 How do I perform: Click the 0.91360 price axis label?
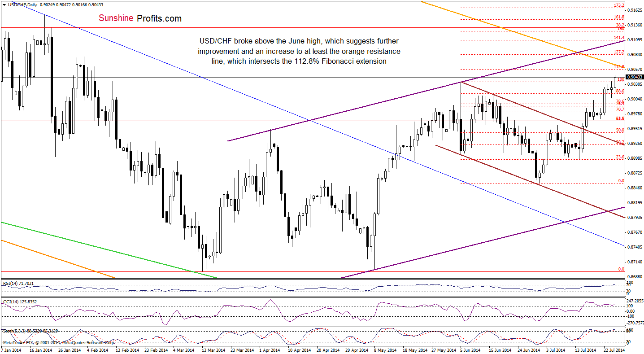[635, 25]
